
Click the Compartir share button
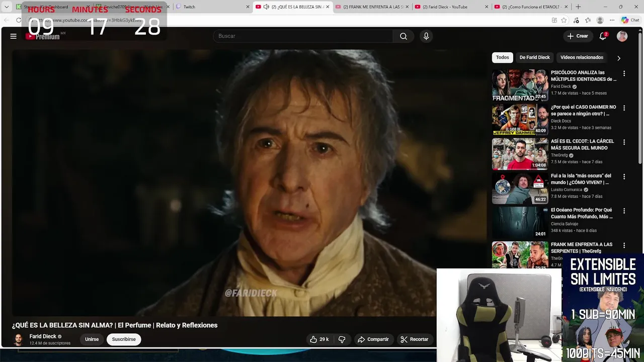[373, 339]
